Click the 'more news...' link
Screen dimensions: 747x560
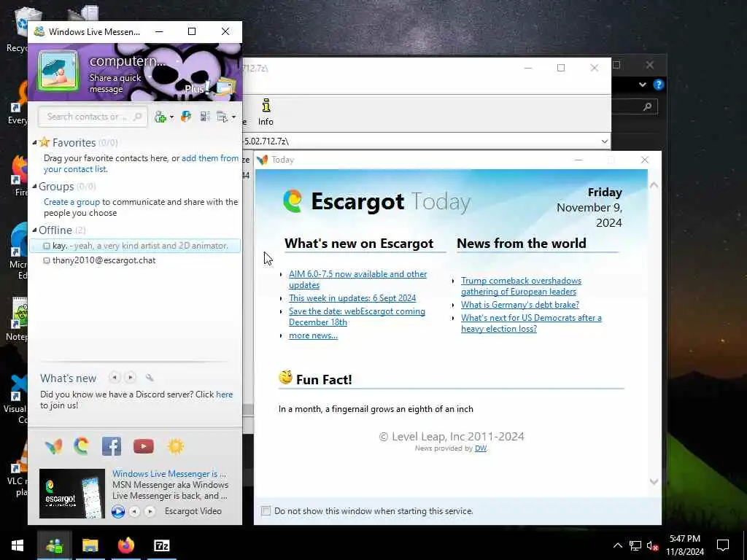point(313,335)
